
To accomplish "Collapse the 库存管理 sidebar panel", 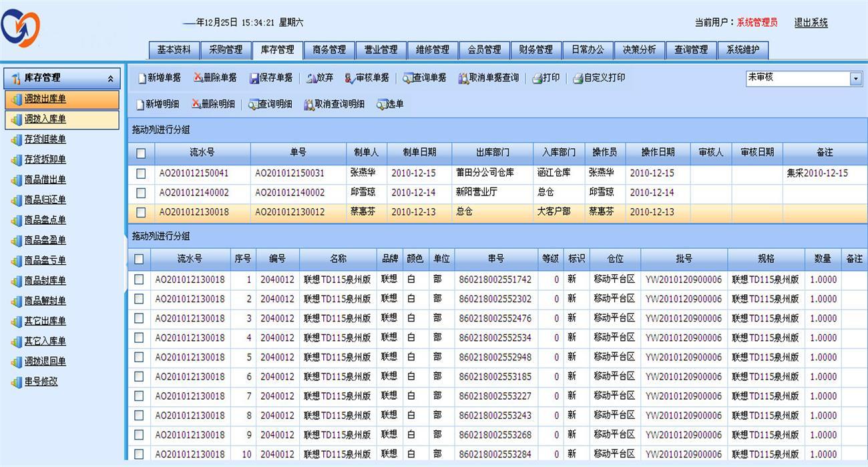I will [x=110, y=79].
